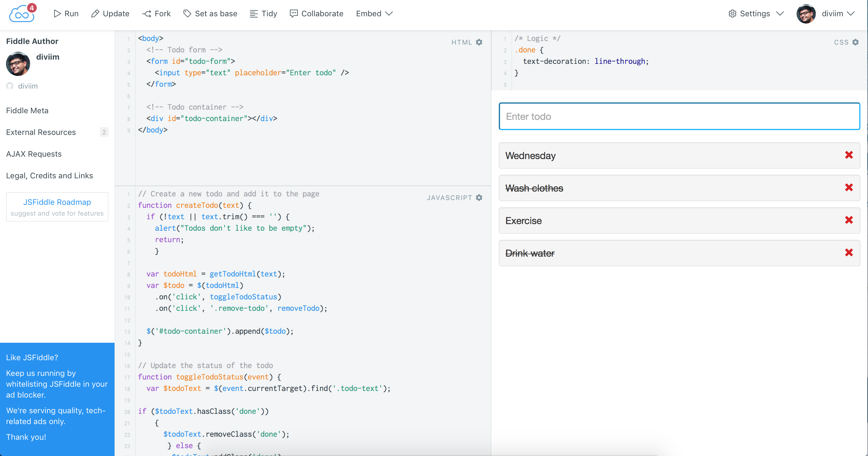Viewport: 868px width, 456px height.
Task: Delete the Exercise todo via red X
Action: pos(849,220)
